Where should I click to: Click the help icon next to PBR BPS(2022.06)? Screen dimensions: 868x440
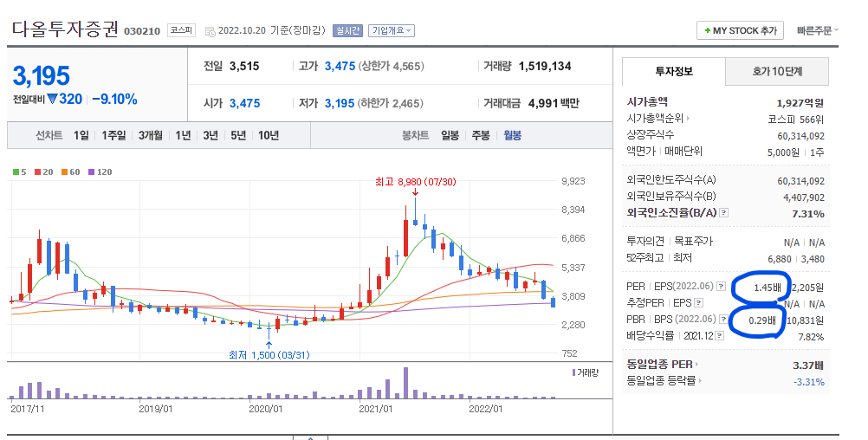click(723, 320)
